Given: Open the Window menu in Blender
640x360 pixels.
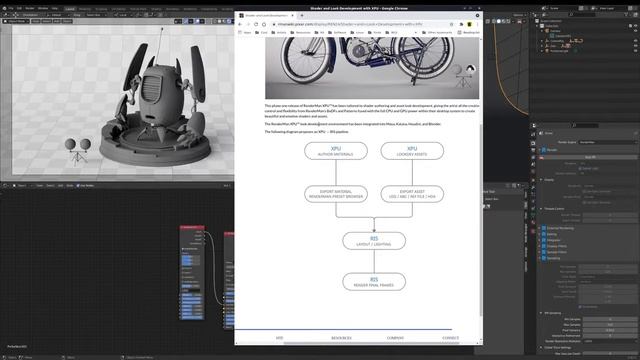Looking at the screenshot, I should pos(43,9).
